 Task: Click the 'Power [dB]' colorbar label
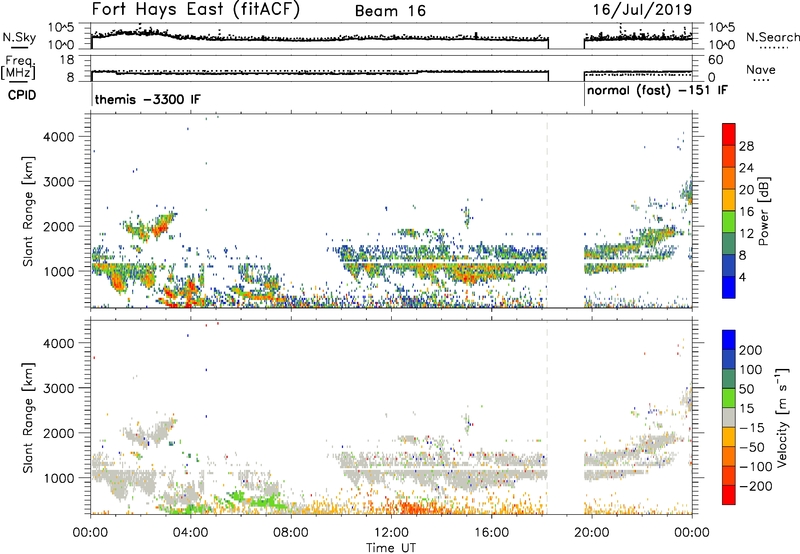pos(764,211)
